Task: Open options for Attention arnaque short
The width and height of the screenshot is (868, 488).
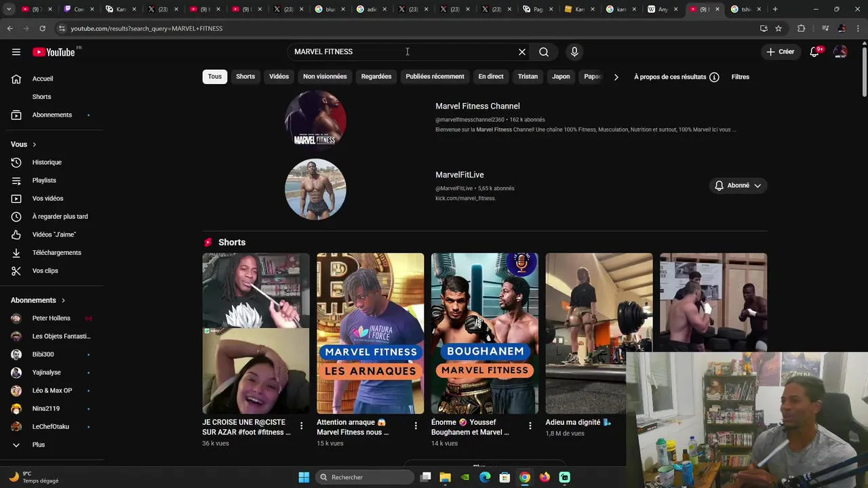Action: pos(416,426)
